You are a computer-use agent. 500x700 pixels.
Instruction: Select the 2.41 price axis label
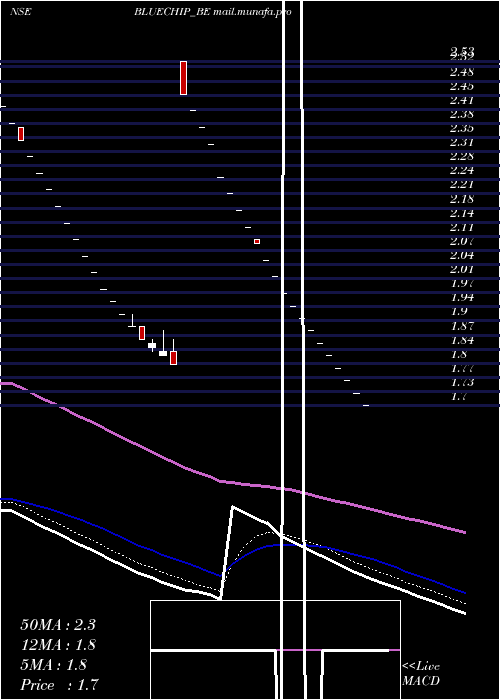[x=462, y=100]
